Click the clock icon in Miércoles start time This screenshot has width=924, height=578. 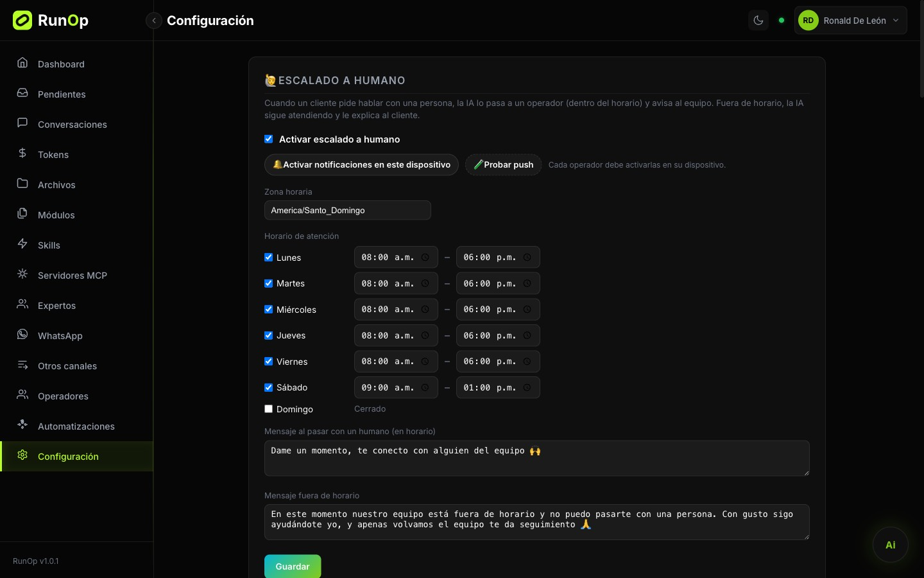(x=425, y=310)
